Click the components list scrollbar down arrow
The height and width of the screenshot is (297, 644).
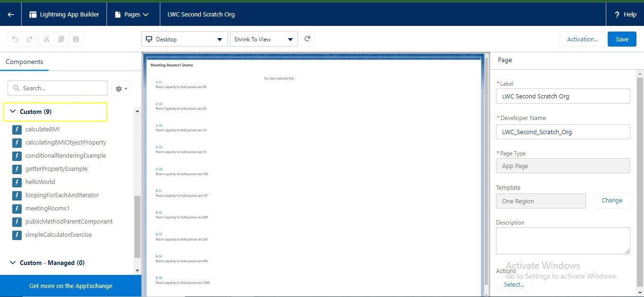[138, 270]
